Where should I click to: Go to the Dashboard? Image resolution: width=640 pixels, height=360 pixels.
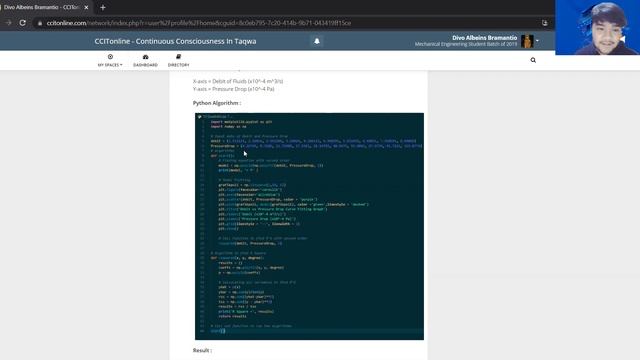click(145, 60)
